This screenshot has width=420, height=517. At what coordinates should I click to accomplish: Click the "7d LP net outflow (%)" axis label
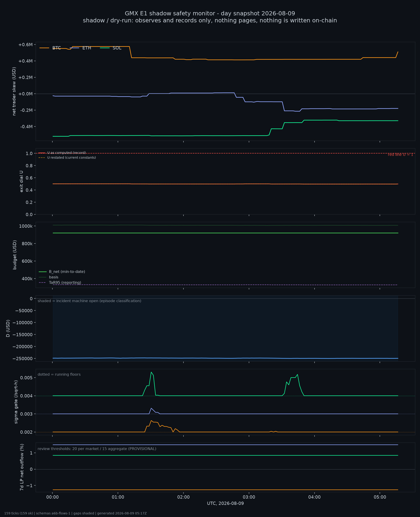coord(22,467)
